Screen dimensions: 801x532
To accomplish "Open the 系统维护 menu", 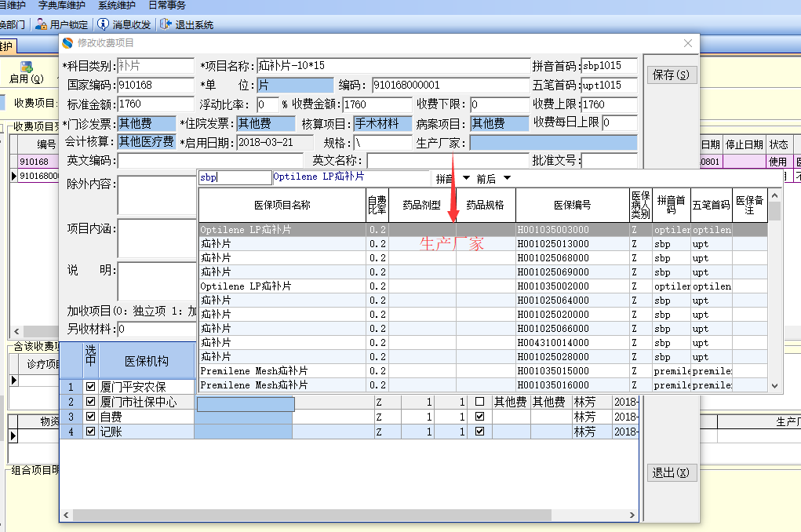I will 116,5.
